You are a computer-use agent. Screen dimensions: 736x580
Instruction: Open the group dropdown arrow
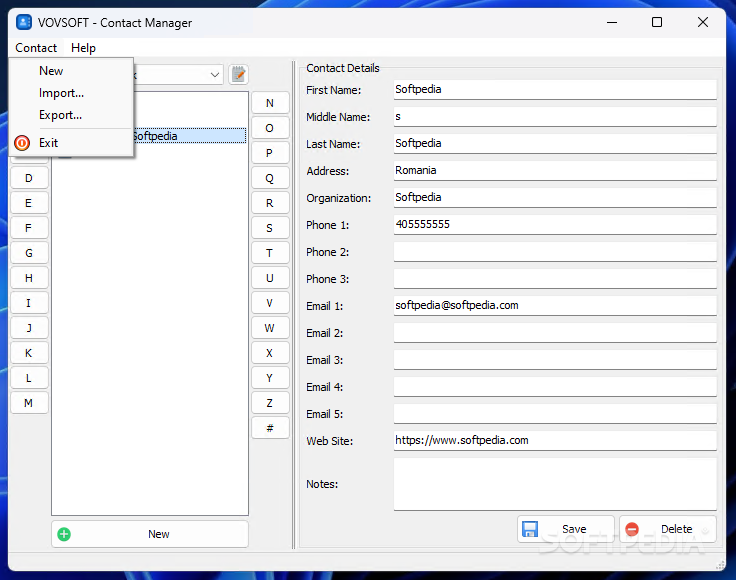[215, 75]
